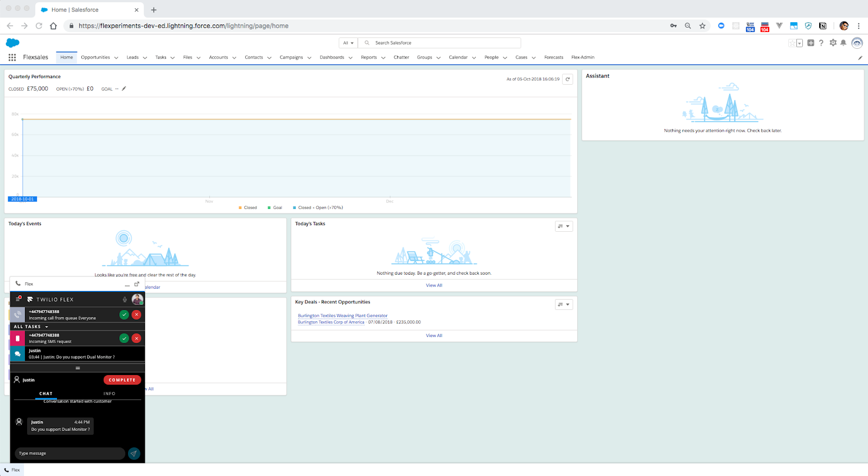The image size is (868, 476).
Task: Expand the Contacts tab dropdown
Action: tap(269, 58)
